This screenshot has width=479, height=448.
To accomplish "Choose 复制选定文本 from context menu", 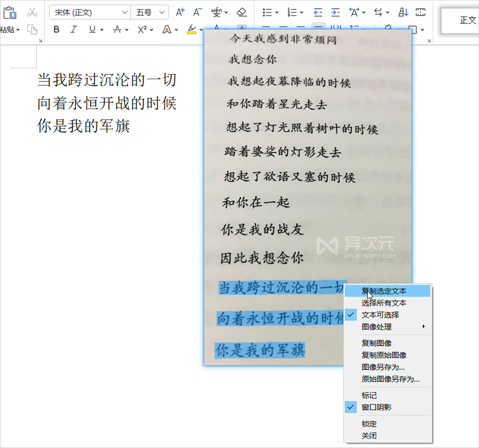I will [x=383, y=291].
